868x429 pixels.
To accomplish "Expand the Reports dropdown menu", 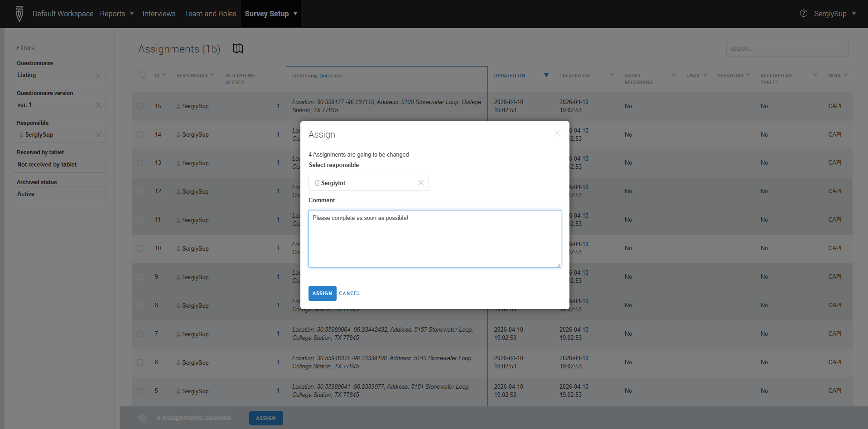I will [116, 14].
